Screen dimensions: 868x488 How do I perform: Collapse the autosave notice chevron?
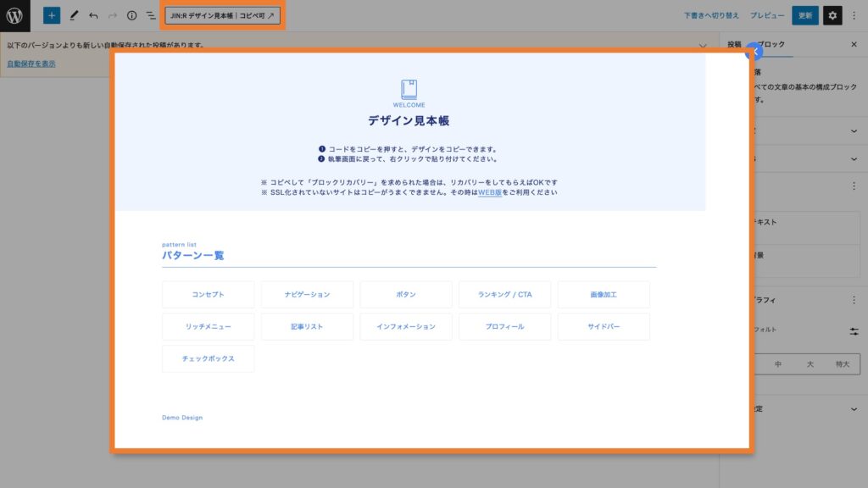click(x=701, y=43)
